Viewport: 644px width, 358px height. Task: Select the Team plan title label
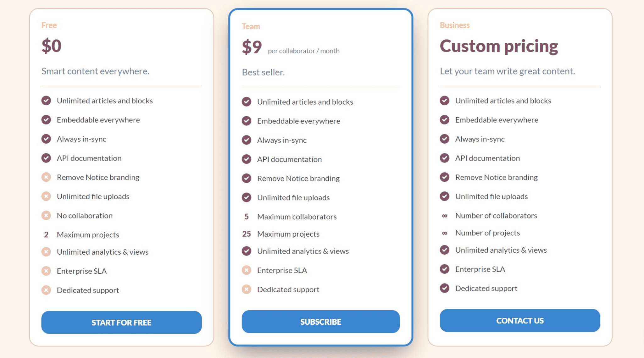point(251,26)
